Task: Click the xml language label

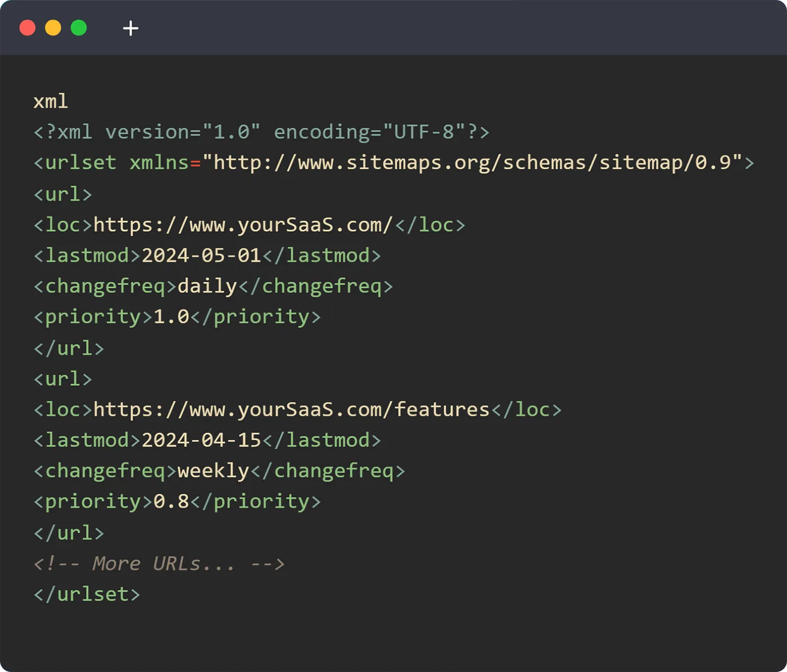Action: click(50, 101)
